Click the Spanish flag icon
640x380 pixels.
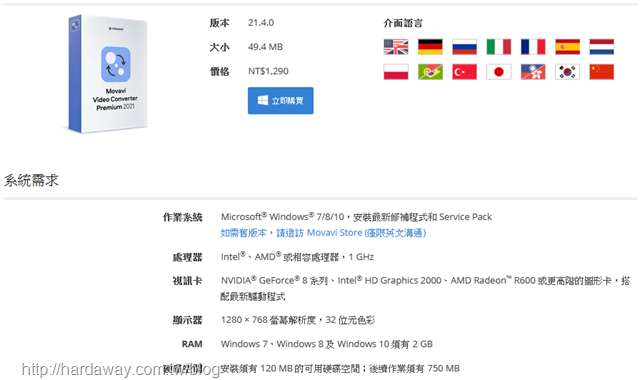click(x=567, y=47)
